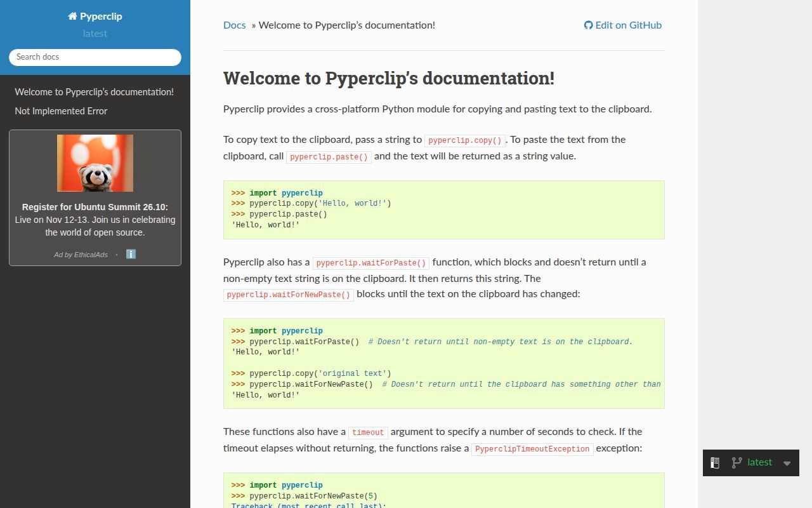Open Not Implemented Error sidebar entry
The image size is (812, 508).
point(95,111)
